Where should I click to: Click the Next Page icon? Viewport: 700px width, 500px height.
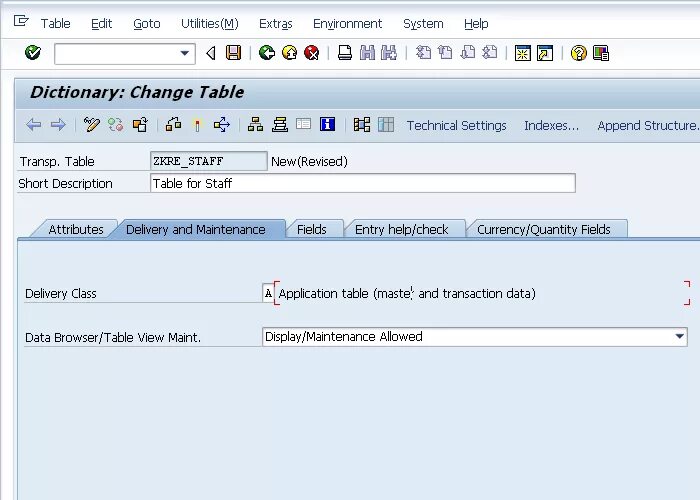(467, 53)
